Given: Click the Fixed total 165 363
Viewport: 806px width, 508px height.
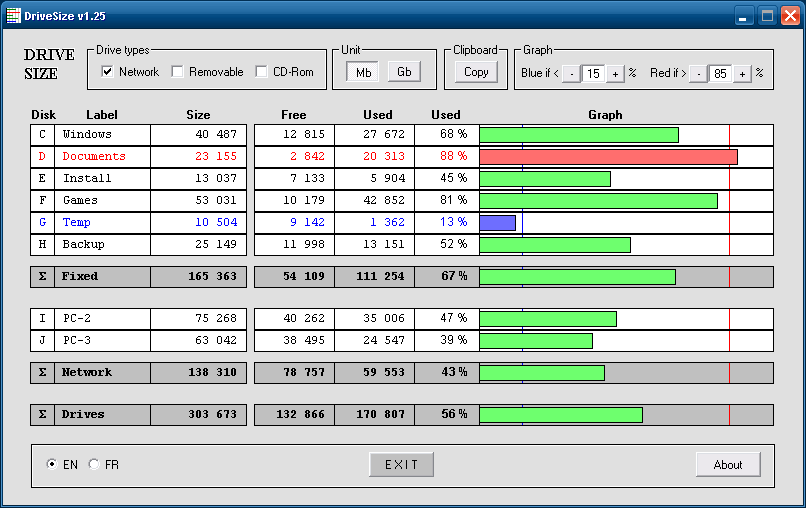Looking at the screenshot, I should tap(212, 277).
